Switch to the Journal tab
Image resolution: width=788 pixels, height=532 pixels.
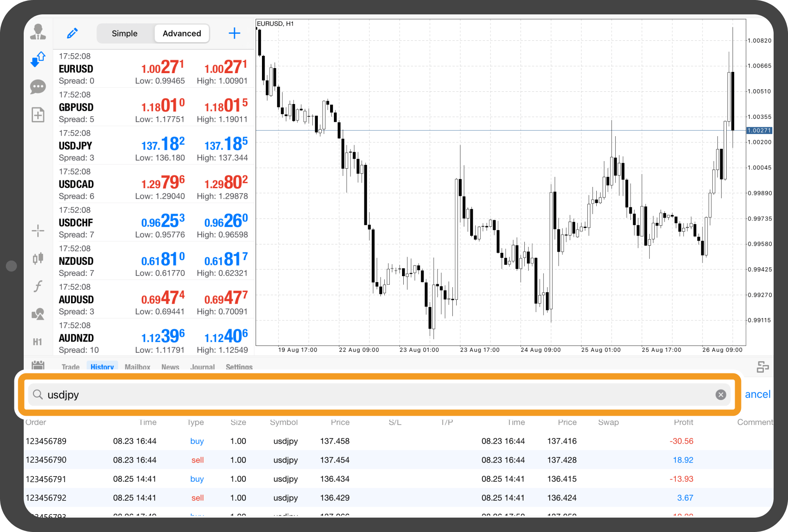202,367
